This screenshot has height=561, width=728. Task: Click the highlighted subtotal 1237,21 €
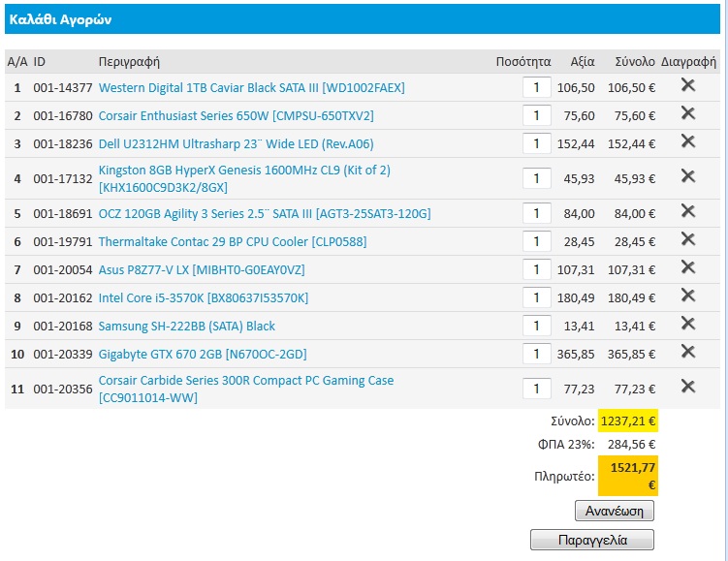[x=628, y=421]
